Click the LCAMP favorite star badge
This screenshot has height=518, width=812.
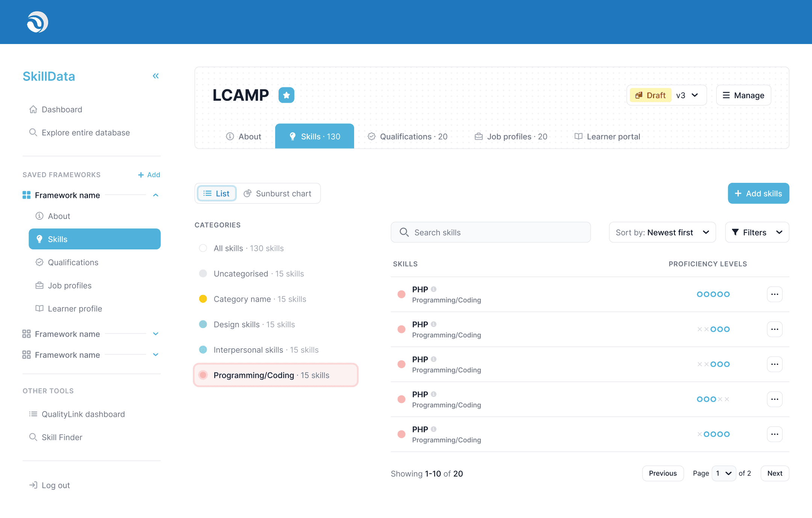pos(286,95)
